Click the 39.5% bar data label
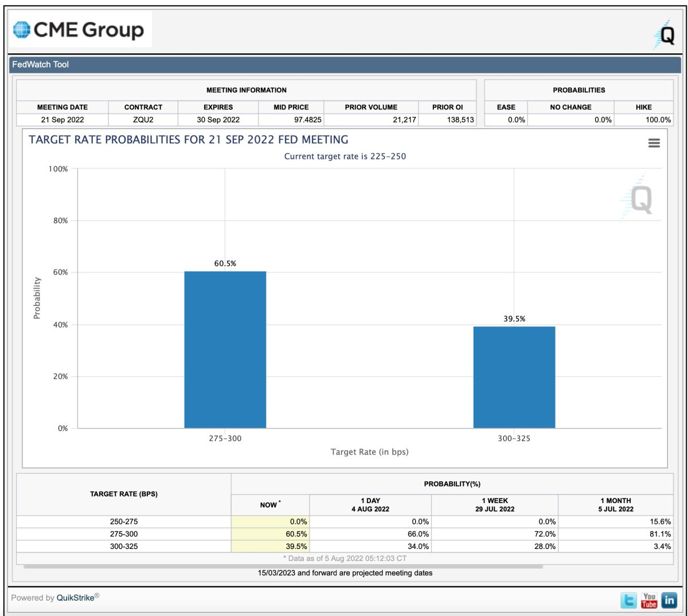 coord(514,319)
